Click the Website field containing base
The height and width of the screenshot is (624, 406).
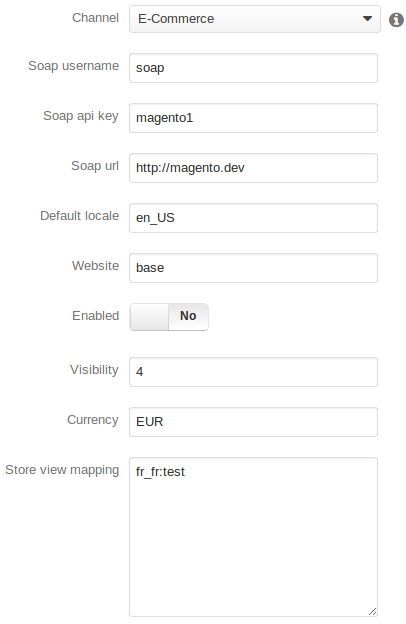(253, 268)
